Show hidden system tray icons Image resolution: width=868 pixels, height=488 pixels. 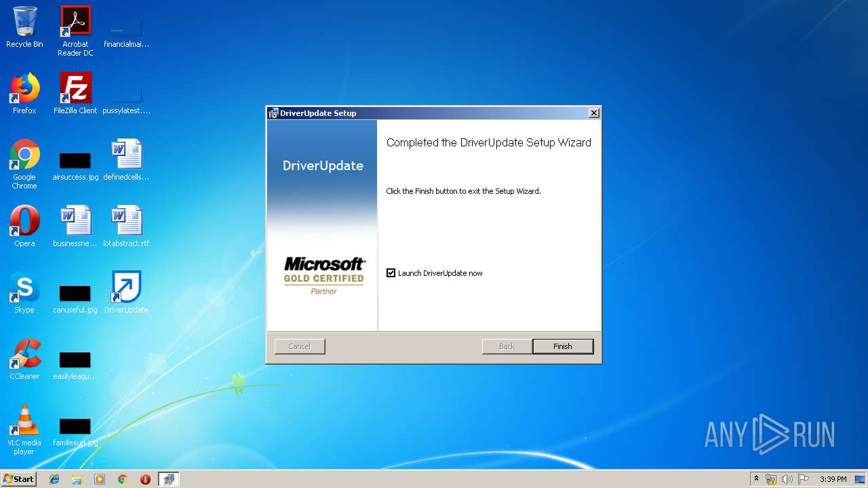tap(756, 479)
